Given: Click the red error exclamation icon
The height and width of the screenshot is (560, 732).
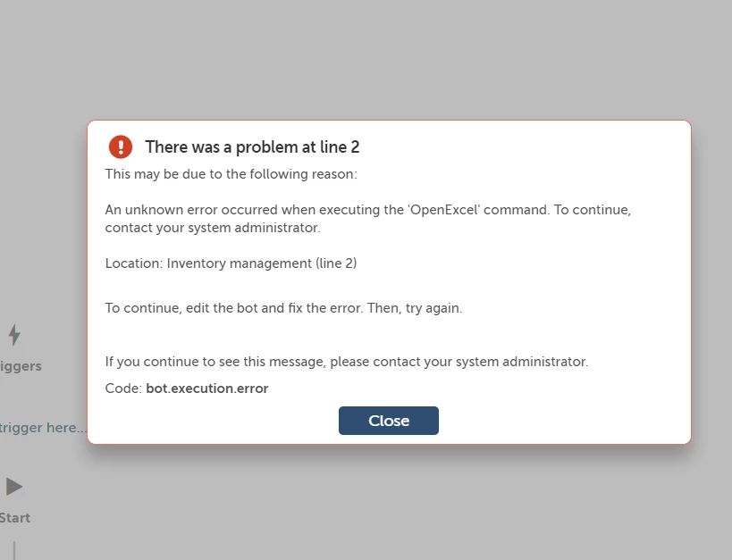Looking at the screenshot, I should pyautogui.click(x=121, y=146).
